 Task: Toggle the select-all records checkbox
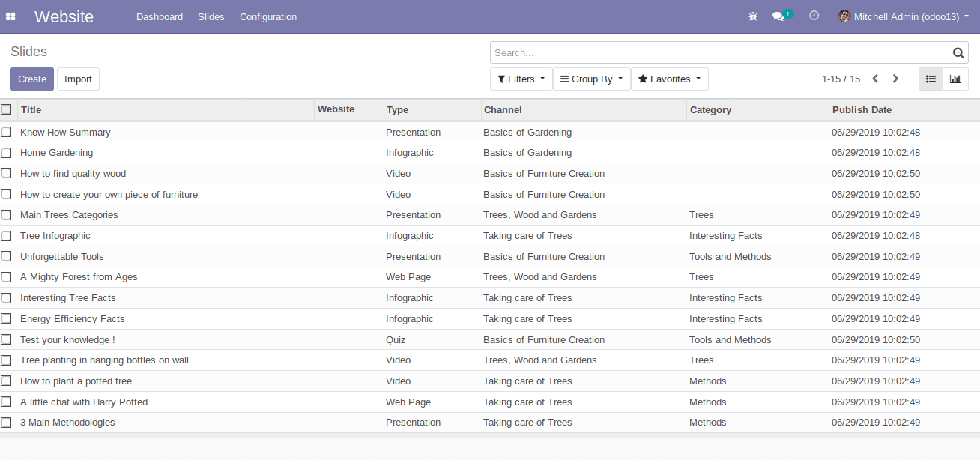[6, 109]
